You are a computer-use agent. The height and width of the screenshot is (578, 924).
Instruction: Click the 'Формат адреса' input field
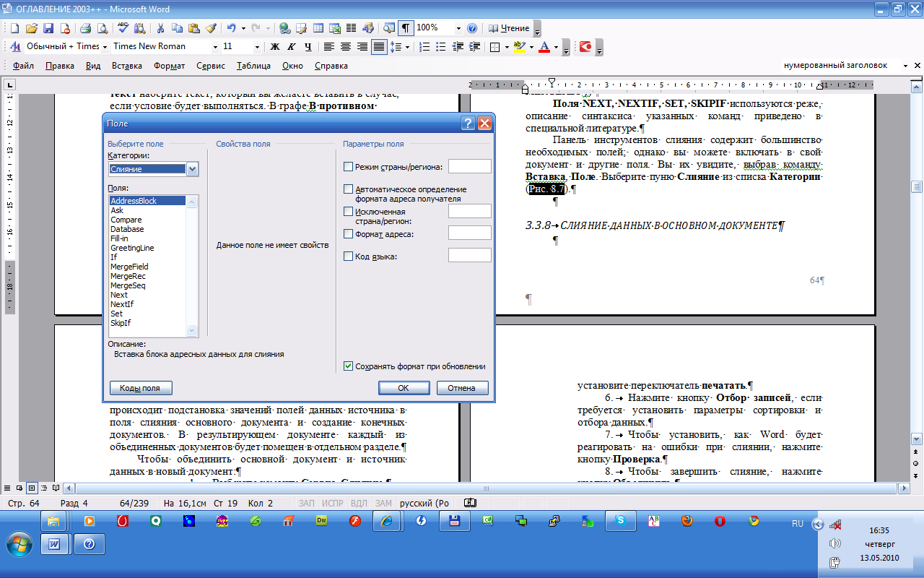(470, 233)
